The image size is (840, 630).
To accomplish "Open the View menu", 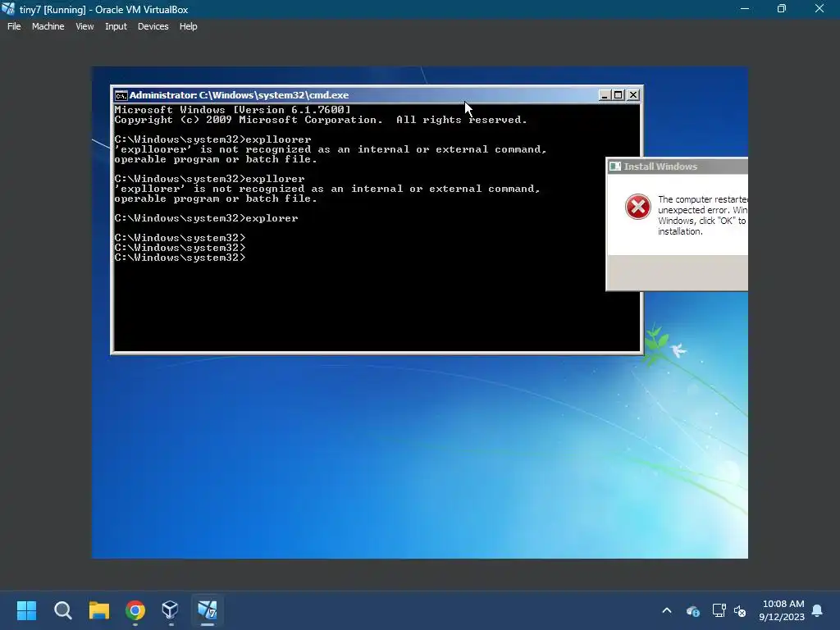I will coord(84,26).
